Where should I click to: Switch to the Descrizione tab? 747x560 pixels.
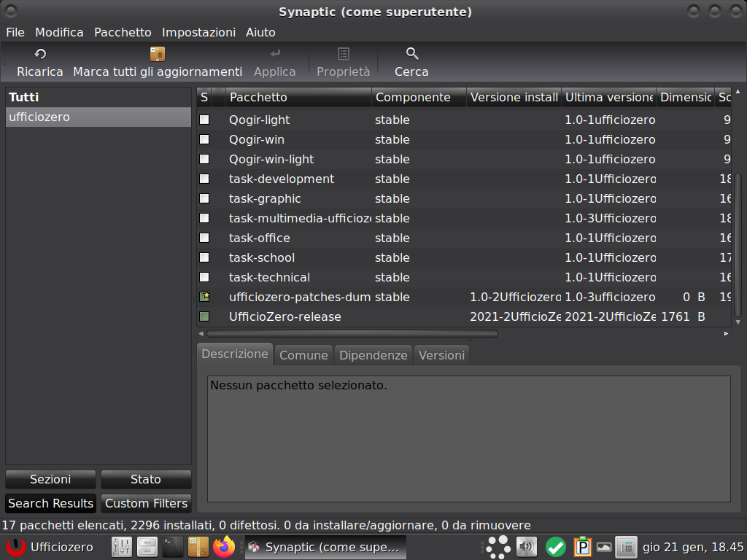coord(235,354)
